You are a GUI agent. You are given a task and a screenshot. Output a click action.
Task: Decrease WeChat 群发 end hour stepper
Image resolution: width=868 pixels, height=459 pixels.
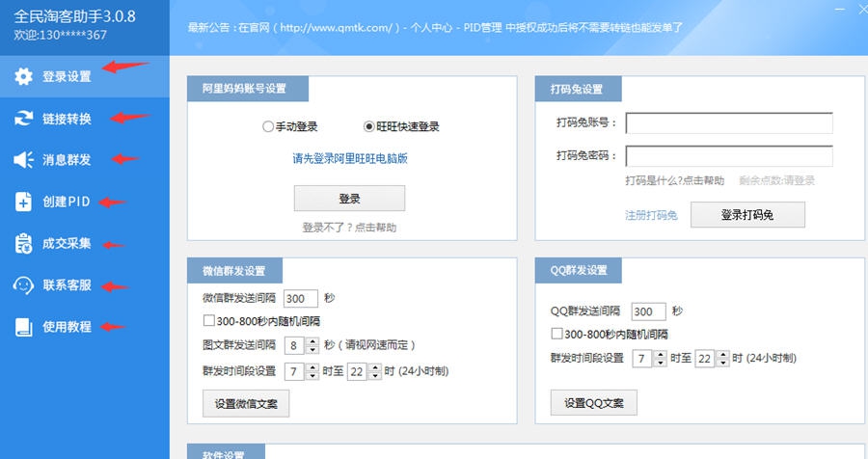pos(375,375)
